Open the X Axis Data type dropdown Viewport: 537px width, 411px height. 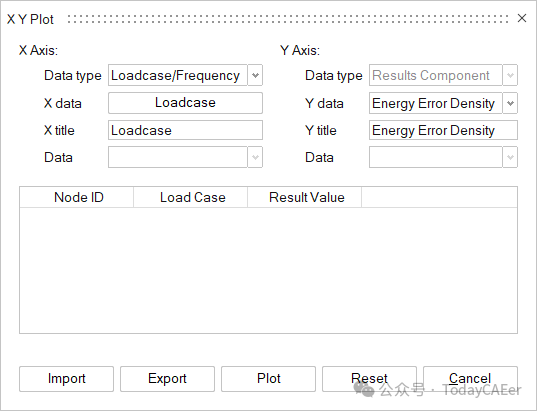(255, 75)
